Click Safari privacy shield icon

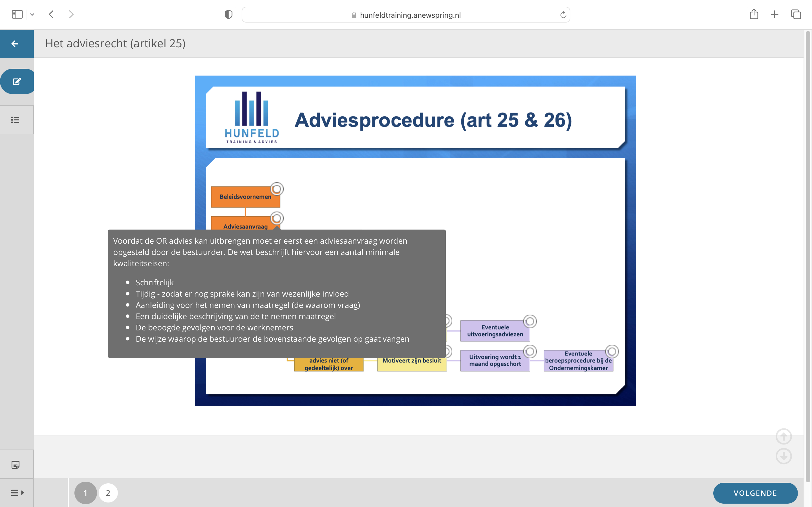coord(228,15)
